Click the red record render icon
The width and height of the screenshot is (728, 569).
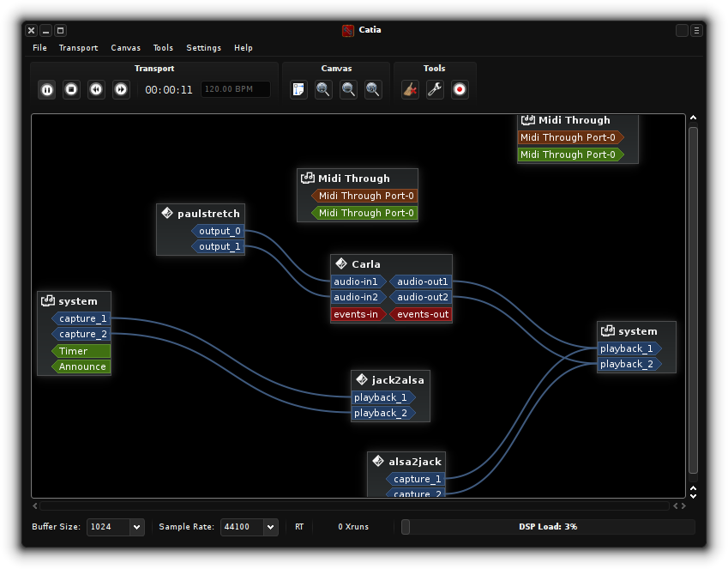coord(460,89)
